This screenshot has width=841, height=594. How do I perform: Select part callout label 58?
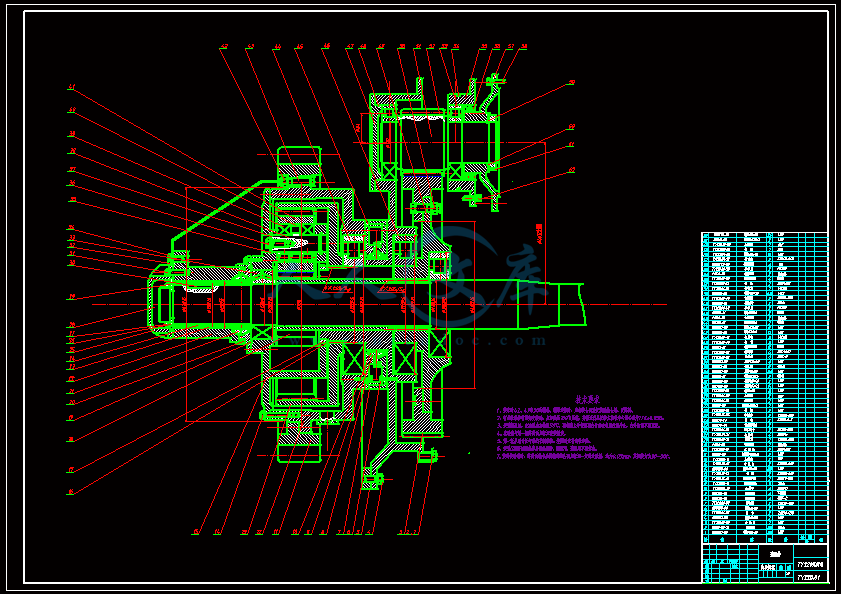pos(524,46)
